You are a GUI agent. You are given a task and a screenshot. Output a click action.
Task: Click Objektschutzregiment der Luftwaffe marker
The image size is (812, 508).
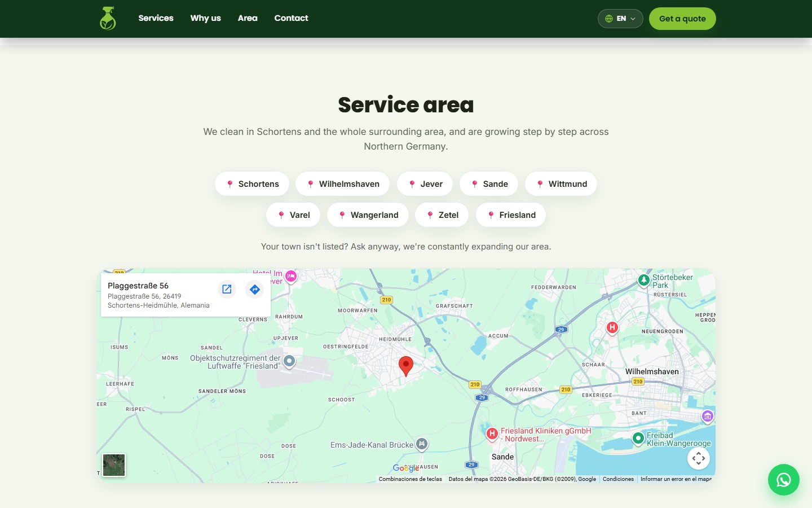[289, 361]
